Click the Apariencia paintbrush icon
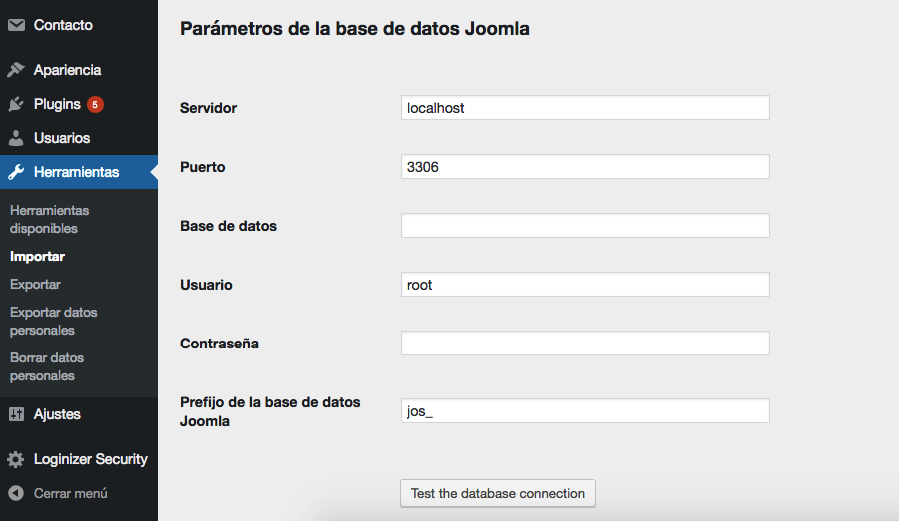The image size is (899, 521). 16,70
